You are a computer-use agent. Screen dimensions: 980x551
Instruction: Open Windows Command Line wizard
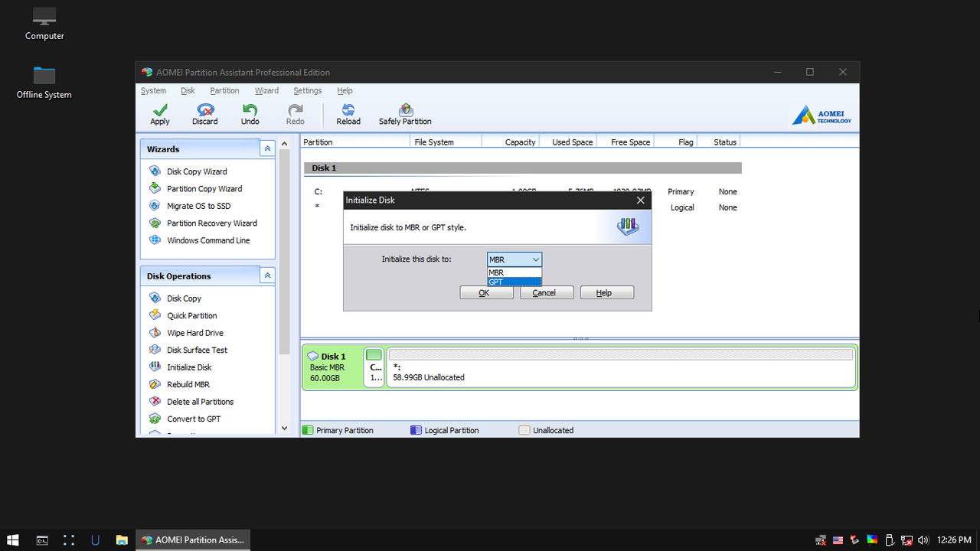(x=208, y=240)
